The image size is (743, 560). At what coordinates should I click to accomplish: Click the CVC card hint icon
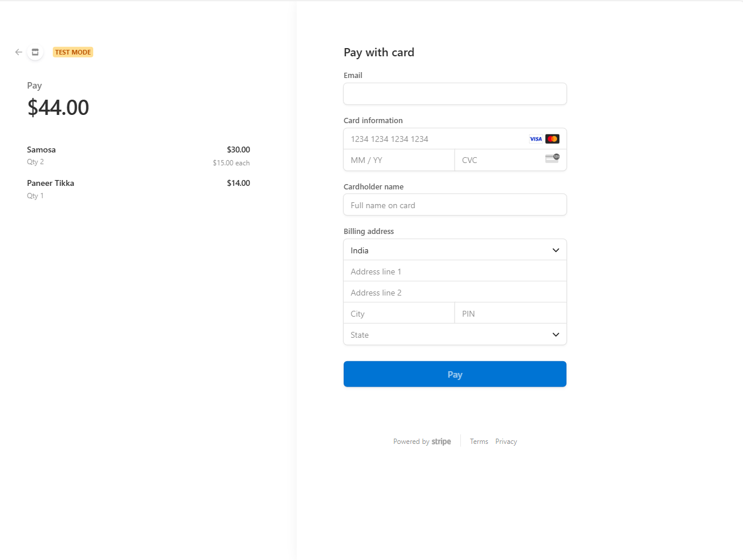coord(552,158)
